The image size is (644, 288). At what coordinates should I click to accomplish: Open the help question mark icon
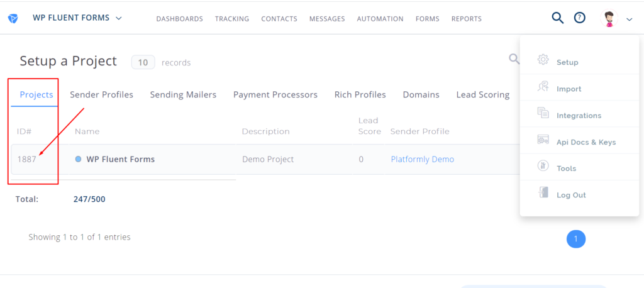click(579, 18)
